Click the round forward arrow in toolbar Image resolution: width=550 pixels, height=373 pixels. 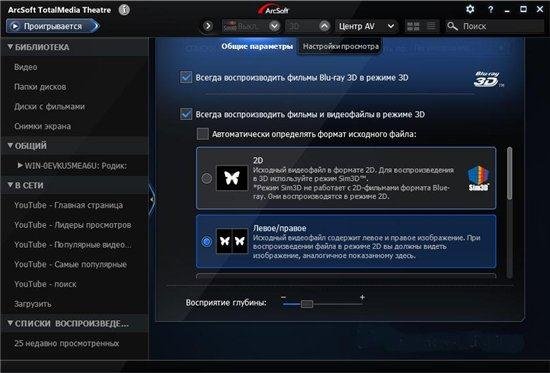[x=208, y=26]
